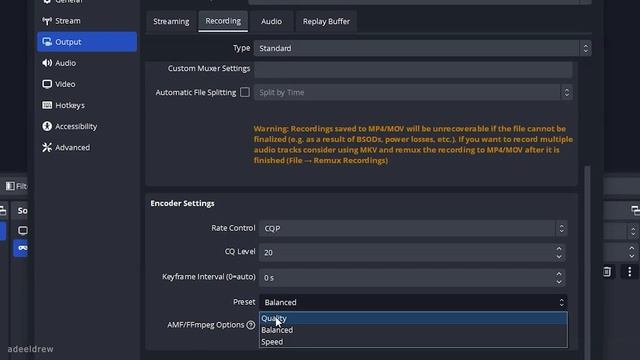Switch to the Streaming tab
The height and width of the screenshot is (360, 640).
[171, 21]
